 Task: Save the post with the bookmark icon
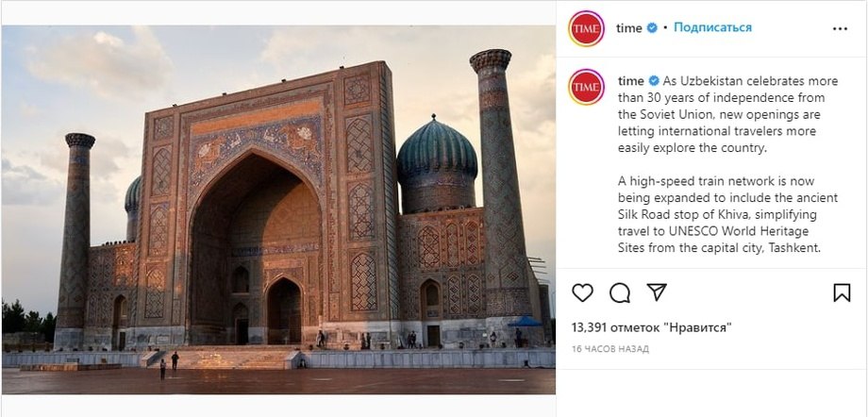842,293
